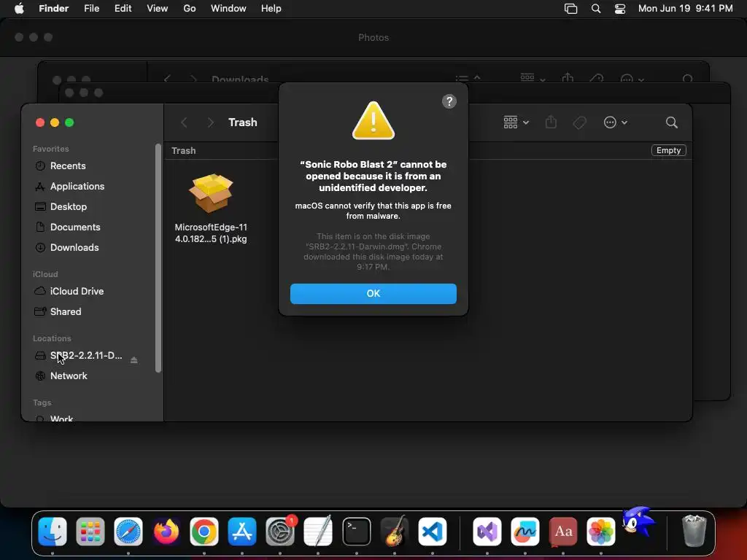
Task: Click the Downloads title in background window
Action: pyautogui.click(x=240, y=79)
